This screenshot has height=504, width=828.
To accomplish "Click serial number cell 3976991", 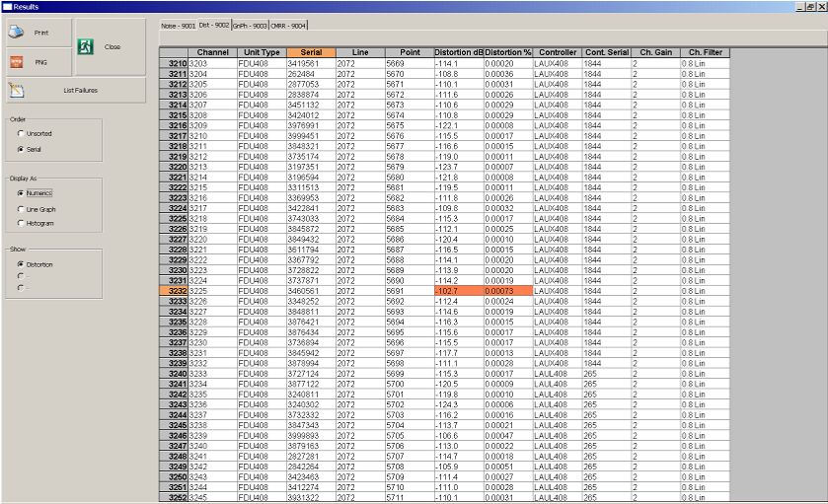I will point(311,125).
